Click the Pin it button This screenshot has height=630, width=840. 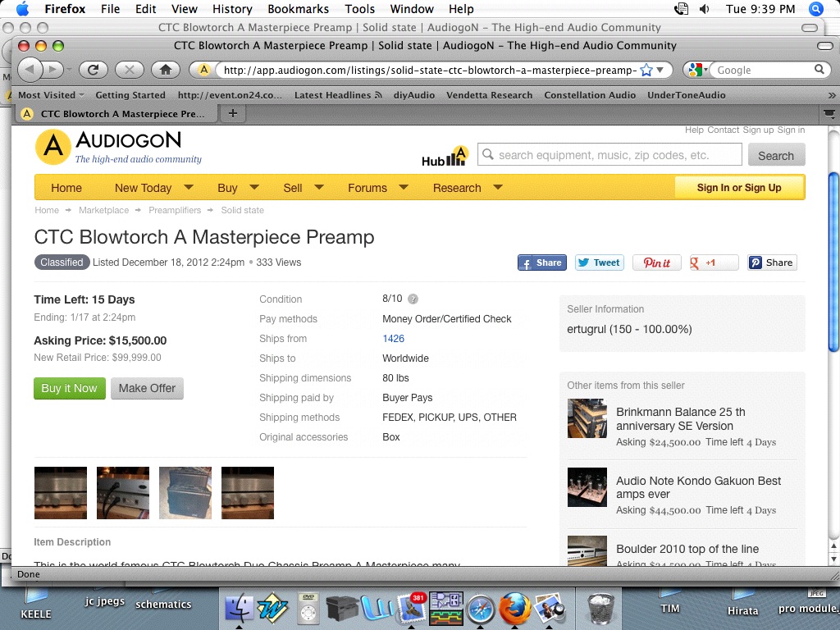(x=657, y=262)
